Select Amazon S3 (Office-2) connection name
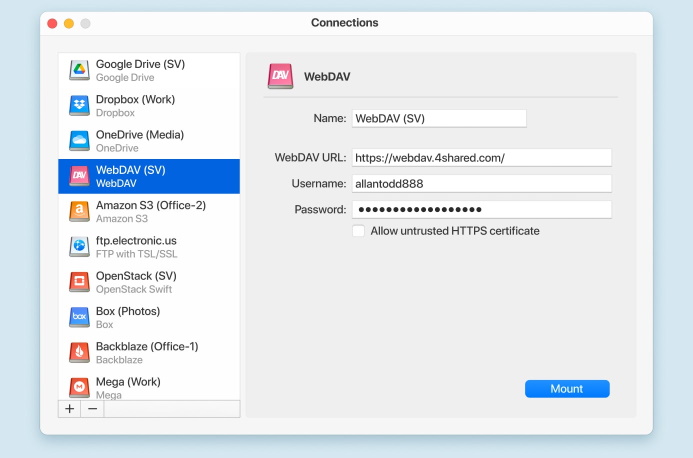The image size is (693, 458). coord(151,206)
